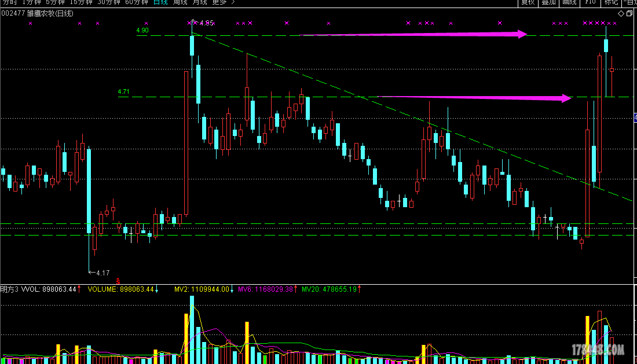Viewport: 637px width, 364px height.
Task: Click the MV2: 1109944.00 label
Action: click(x=202, y=289)
